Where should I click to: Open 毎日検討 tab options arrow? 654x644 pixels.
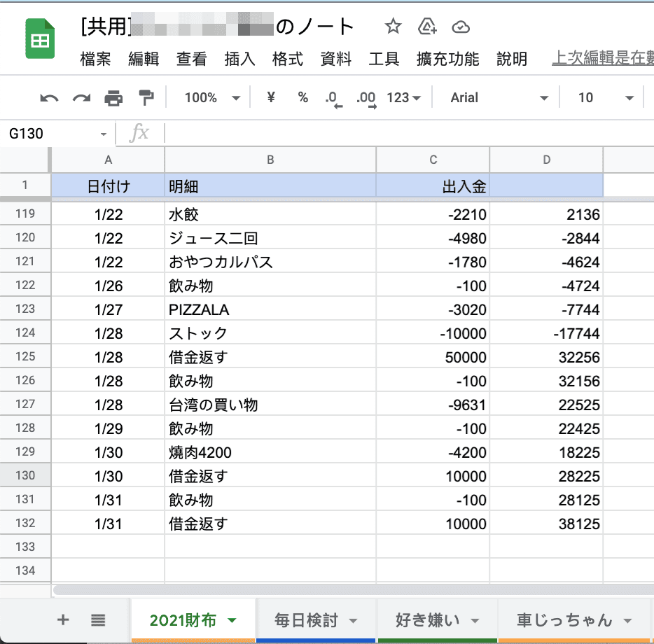tap(354, 621)
